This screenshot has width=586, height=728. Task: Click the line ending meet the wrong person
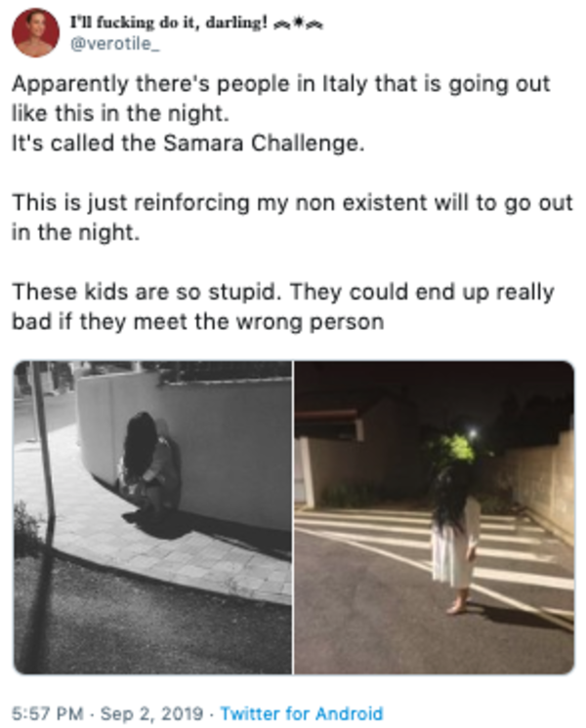click(198, 322)
